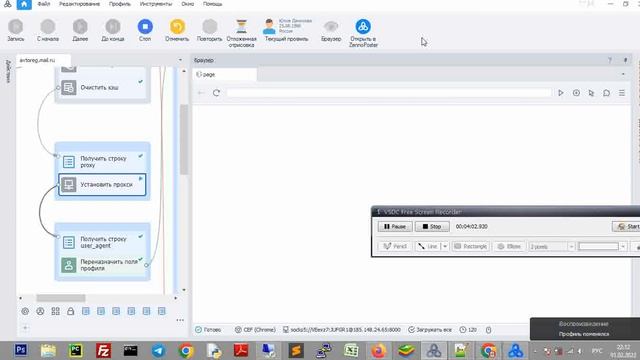The width and height of the screenshot is (640, 360).
Task: Click the socks5 proxy entry in status bar
Action: 342,330
